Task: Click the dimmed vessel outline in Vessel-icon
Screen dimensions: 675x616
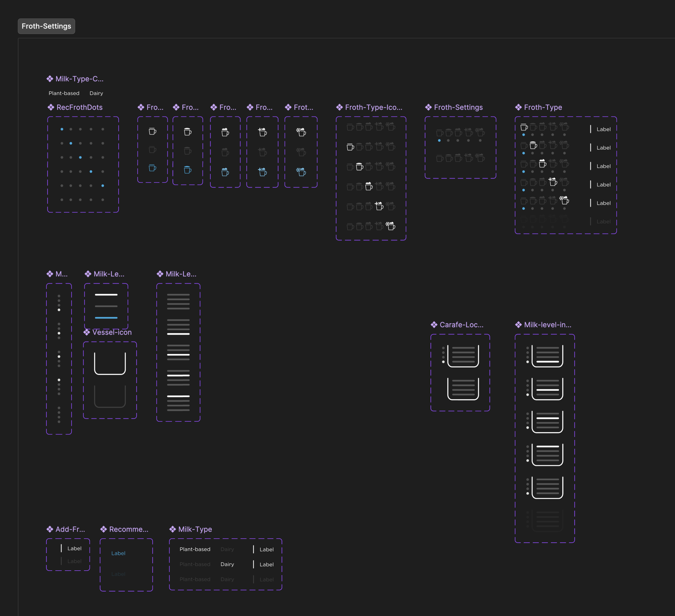Action: (x=110, y=396)
